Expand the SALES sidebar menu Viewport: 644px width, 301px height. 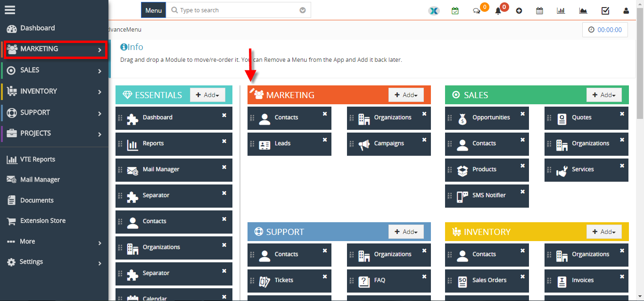[54, 70]
